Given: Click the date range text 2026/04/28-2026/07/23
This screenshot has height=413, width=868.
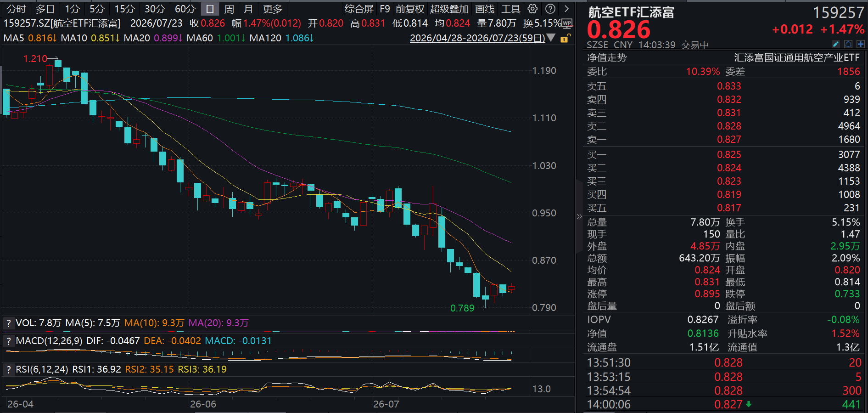Looking at the screenshot, I should click(477, 38).
